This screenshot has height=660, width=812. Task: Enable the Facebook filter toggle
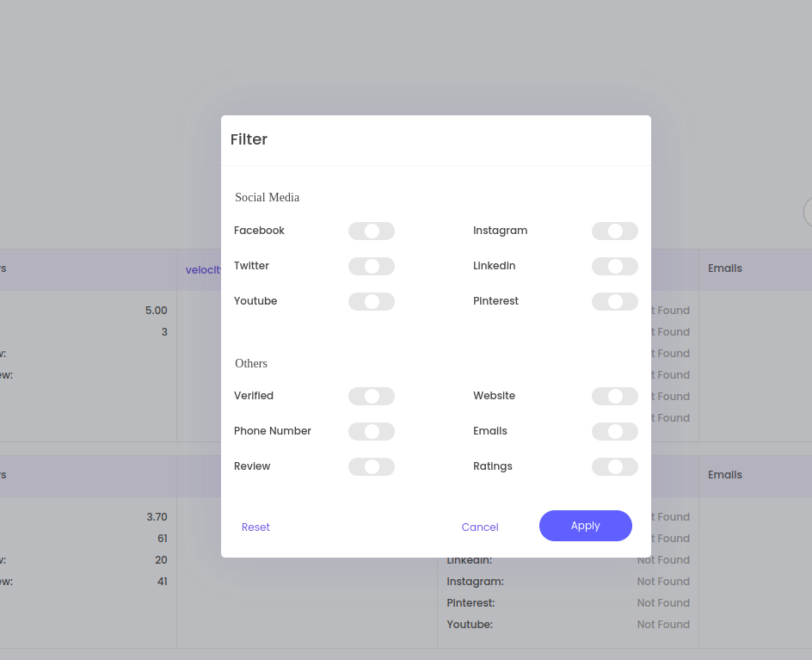tap(371, 231)
